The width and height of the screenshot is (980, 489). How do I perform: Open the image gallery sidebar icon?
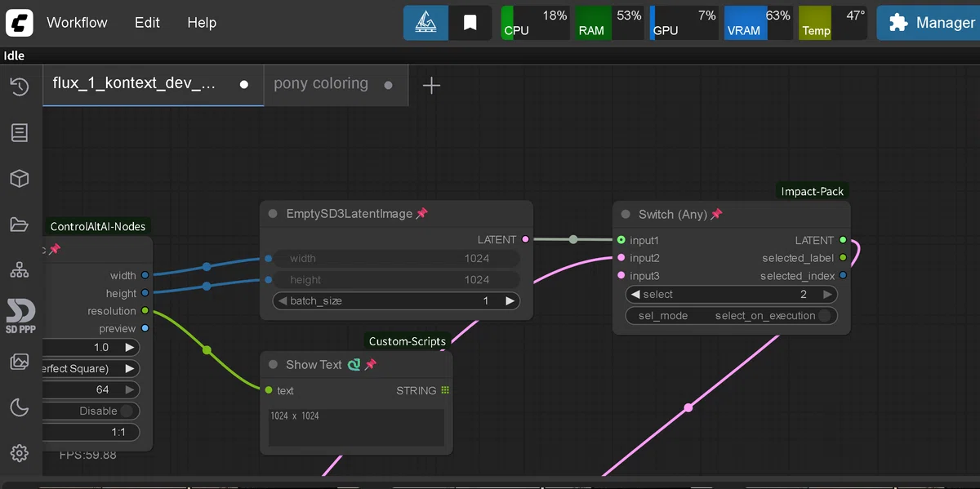[20, 362]
